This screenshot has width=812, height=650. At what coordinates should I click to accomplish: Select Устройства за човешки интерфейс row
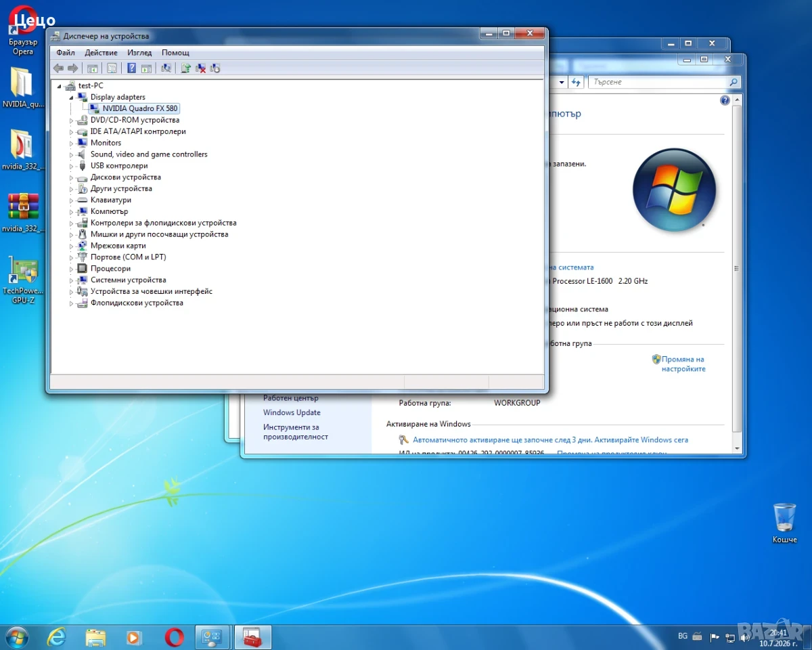pos(151,292)
